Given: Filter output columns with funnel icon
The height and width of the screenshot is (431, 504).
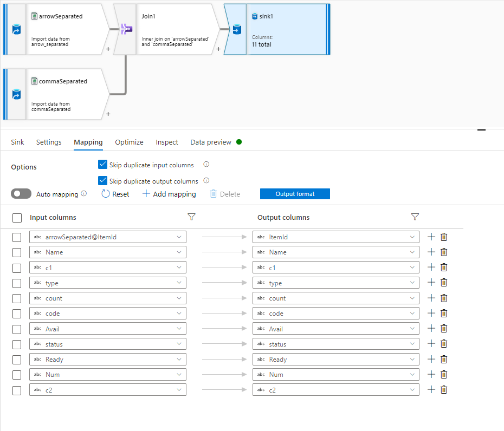Looking at the screenshot, I should click(x=415, y=217).
